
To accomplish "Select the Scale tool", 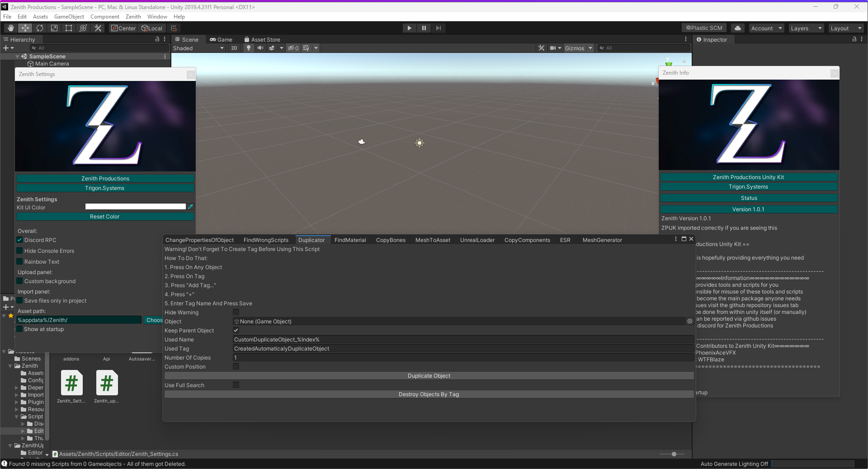I will coord(54,28).
